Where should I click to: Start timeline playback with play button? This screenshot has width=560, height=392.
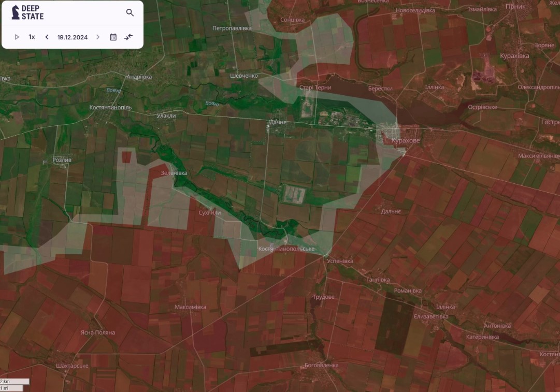17,37
